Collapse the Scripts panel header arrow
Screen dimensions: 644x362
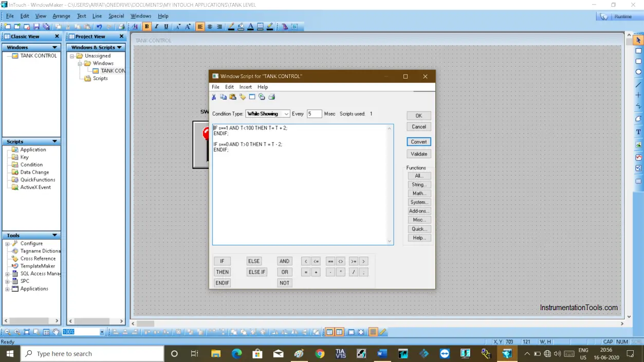[54, 142]
